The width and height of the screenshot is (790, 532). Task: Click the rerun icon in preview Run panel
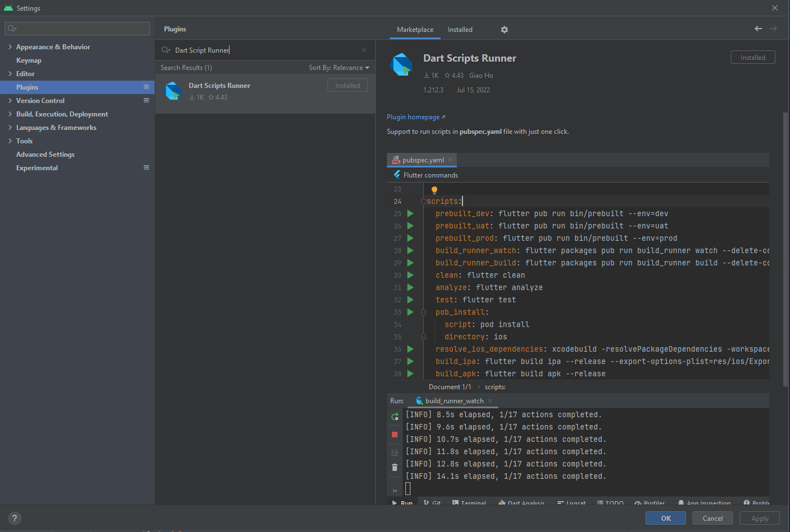pyautogui.click(x=395, y=416)
